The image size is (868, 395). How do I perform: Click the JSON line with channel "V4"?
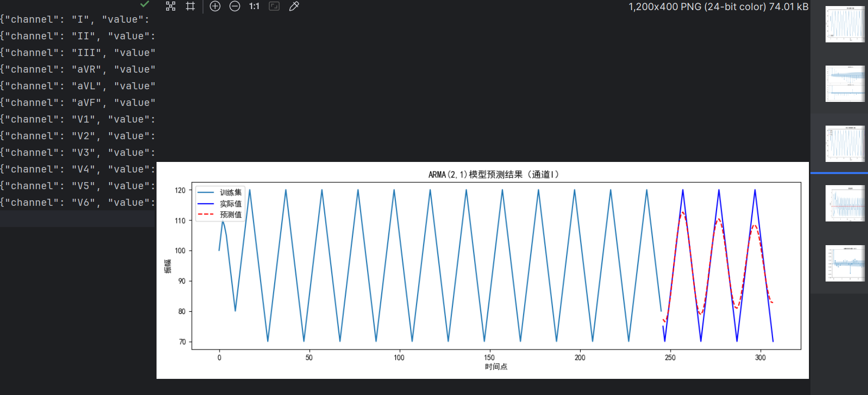click(x=78, y=169)
